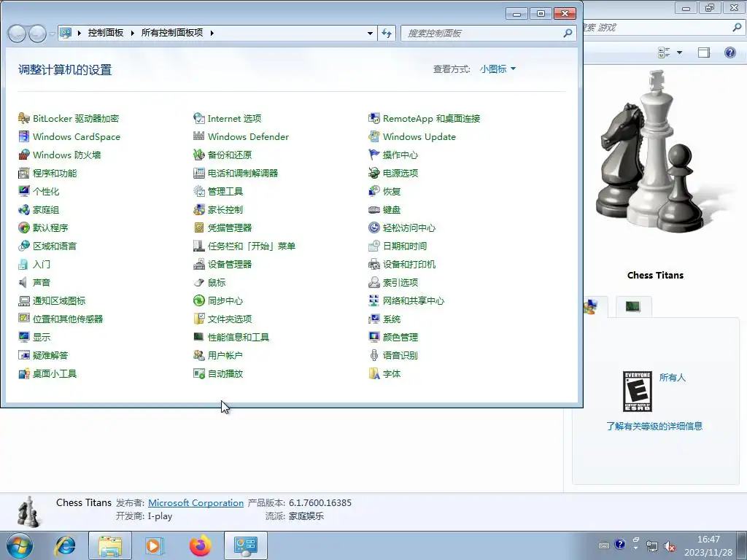Expand the arrow after 控制面板 breadcrumb
The width and height of the screenshot is (747, 560).
[133, 33]
